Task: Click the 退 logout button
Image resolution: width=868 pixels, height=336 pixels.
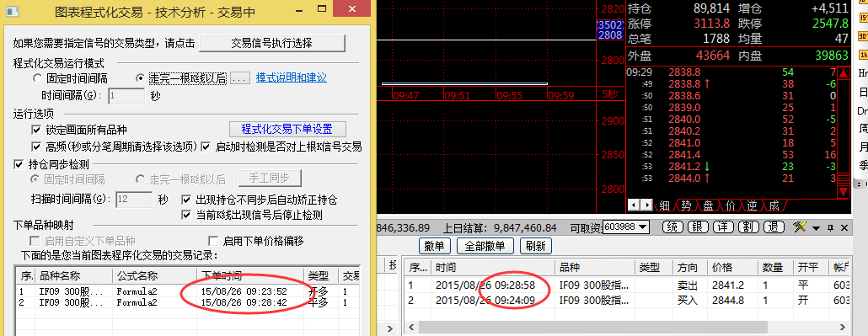Action: [x=774, y=227]
